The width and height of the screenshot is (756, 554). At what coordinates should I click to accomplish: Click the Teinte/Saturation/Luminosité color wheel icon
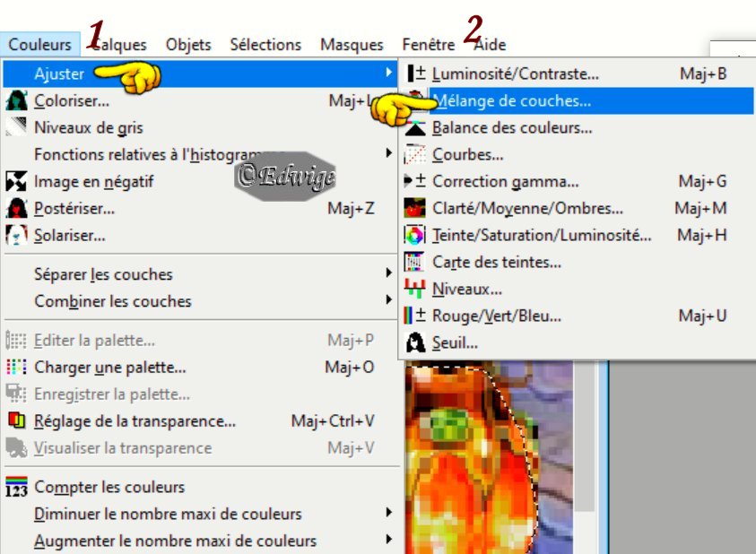point(414,235)
